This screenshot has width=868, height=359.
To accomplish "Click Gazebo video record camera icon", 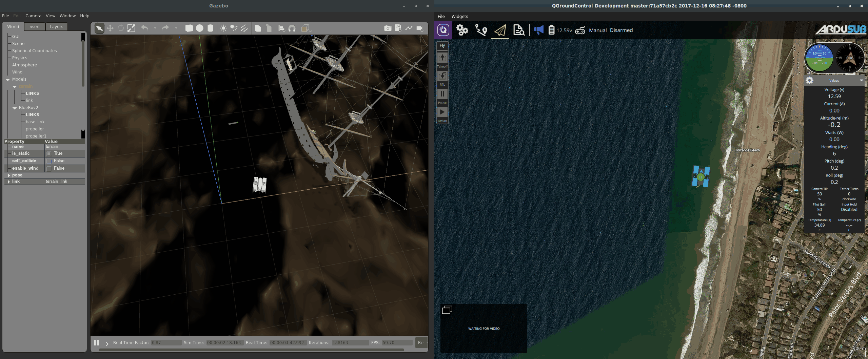I will pyautogui.click(x=420, y=28).
